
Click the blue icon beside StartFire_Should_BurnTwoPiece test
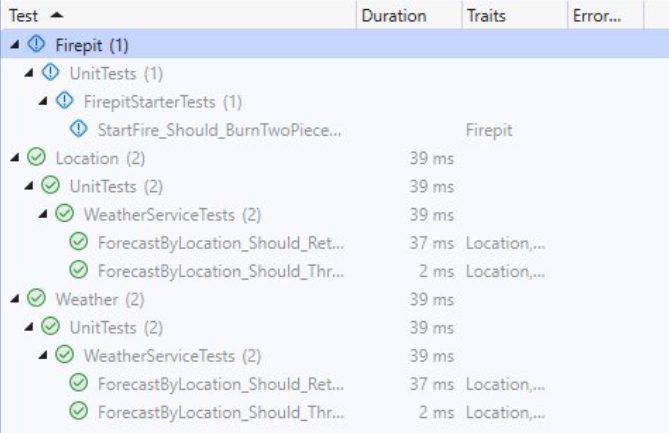(79, 129)
